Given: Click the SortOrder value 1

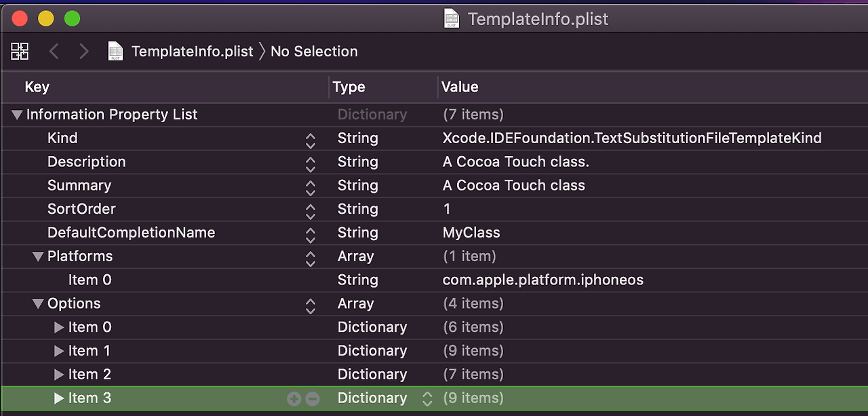Looking at the screenshot, I should pyautogui.click(x=447, y=209).
